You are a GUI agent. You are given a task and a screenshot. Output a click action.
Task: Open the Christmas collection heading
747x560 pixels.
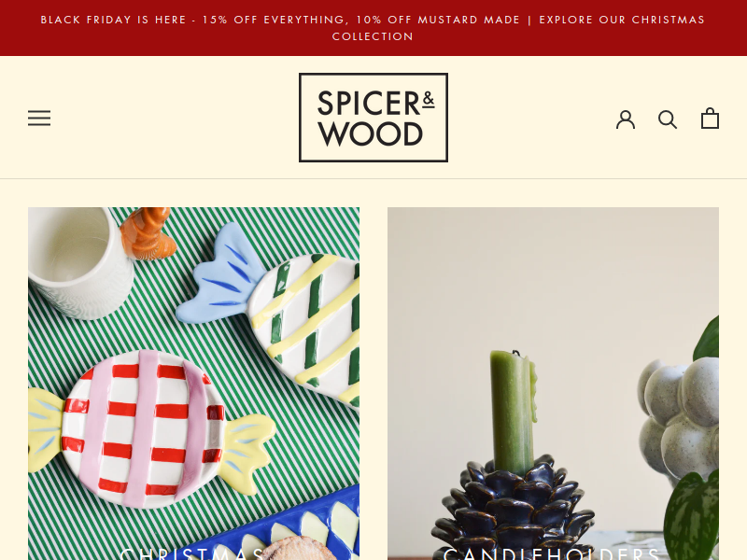coord(193,553)
